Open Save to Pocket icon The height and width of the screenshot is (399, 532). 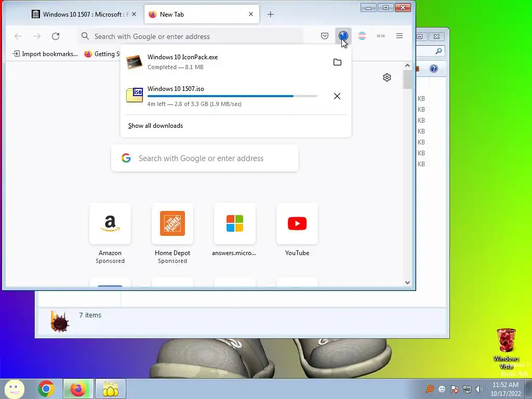(x=324, y=36)
